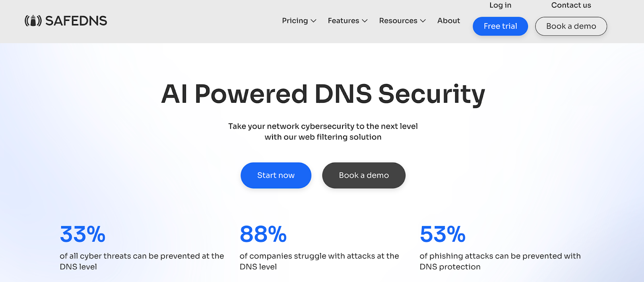644x282 pixels.
Task: Open the Contact us link
Action: tap(571, 5)
